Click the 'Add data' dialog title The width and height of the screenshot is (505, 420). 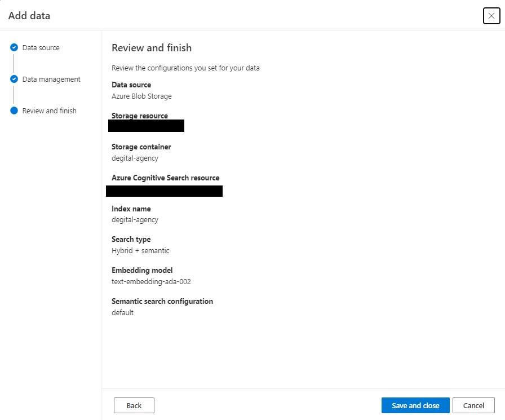29,16
